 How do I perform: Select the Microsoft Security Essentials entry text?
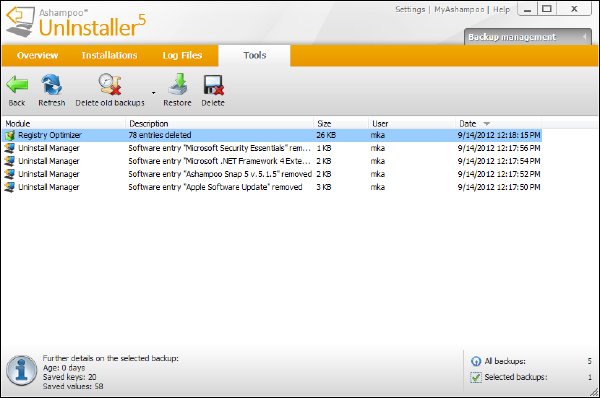219,148
